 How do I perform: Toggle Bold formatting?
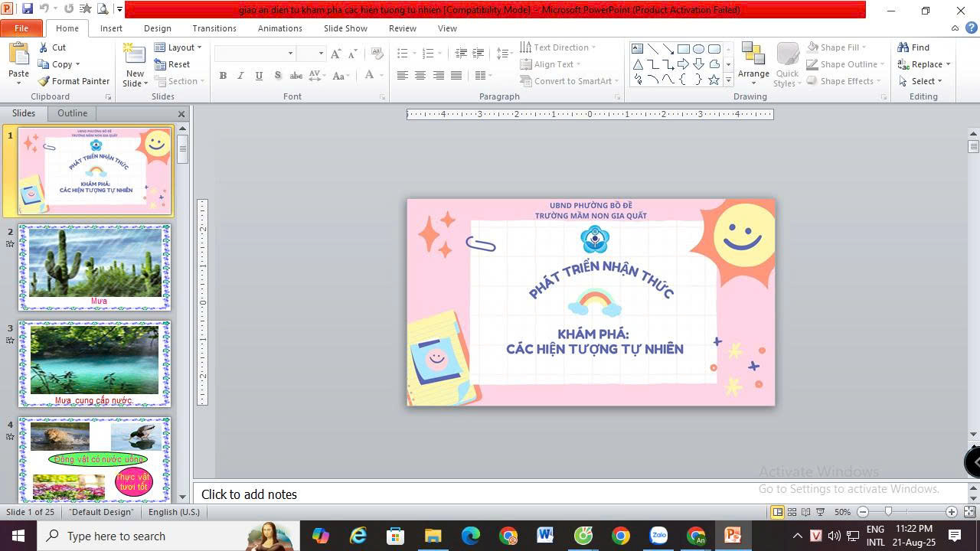click(223, 76)
